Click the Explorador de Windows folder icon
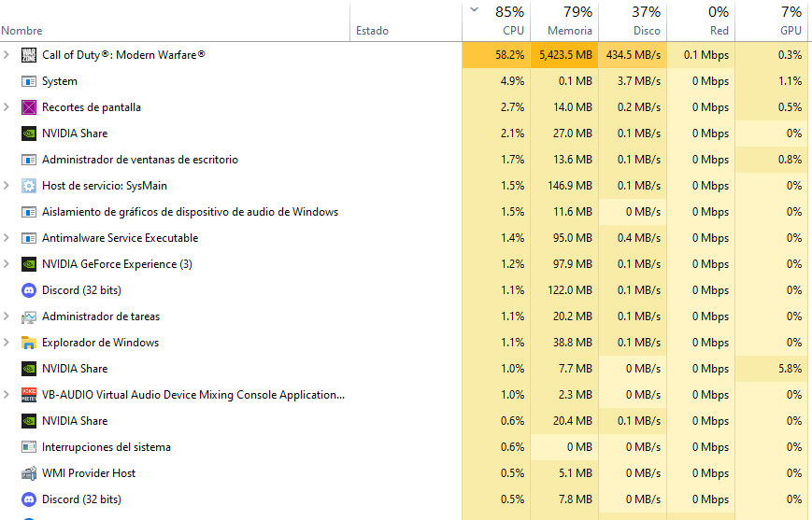 [28, 343]
